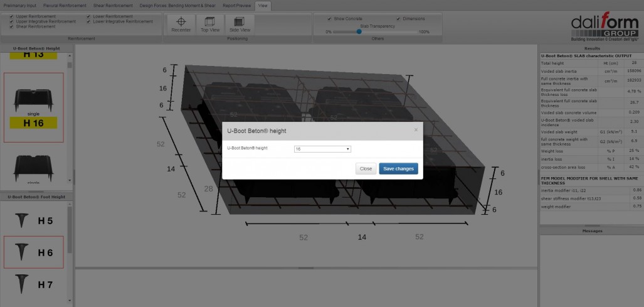Click scroll-down arrow of Height list
Viewport: 644px width, 307px height.
tap(70, 180)
